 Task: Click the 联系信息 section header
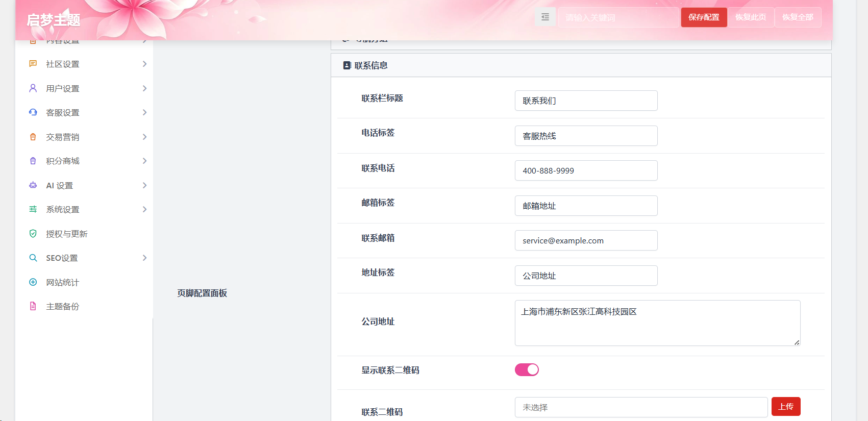click(x=581, y=65)
